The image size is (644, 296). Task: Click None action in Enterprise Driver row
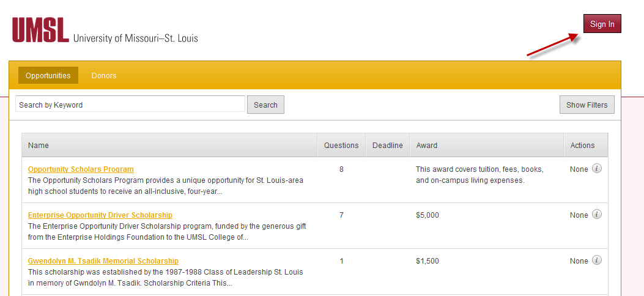(579, 215)
